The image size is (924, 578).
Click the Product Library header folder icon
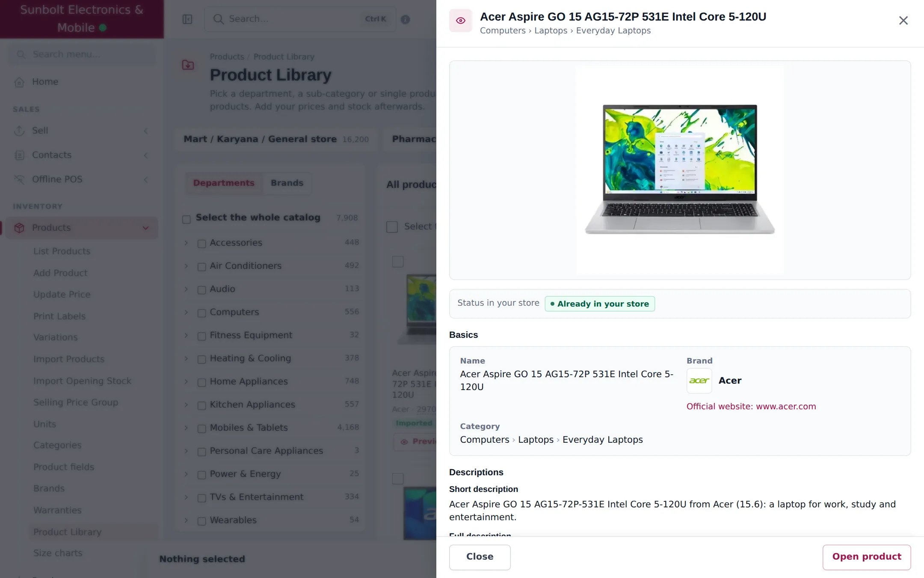tap(188, 65)
